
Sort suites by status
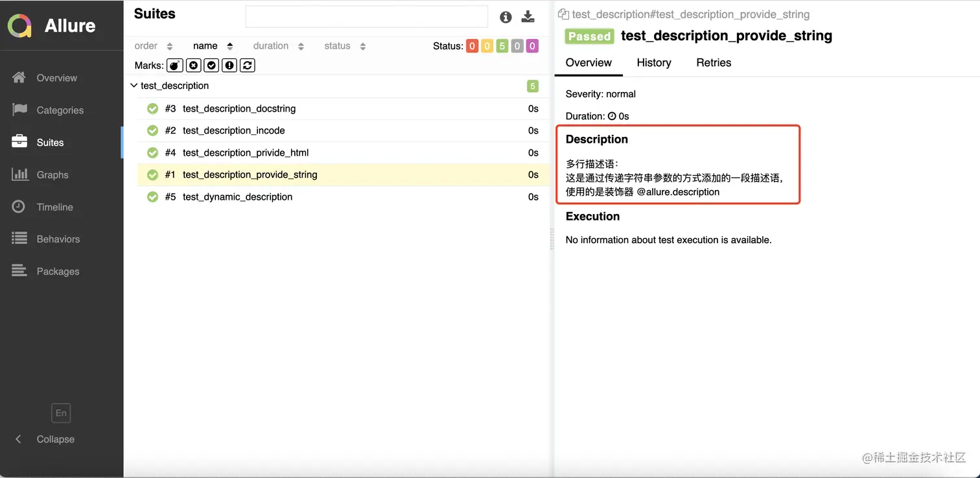pos(345,46)
